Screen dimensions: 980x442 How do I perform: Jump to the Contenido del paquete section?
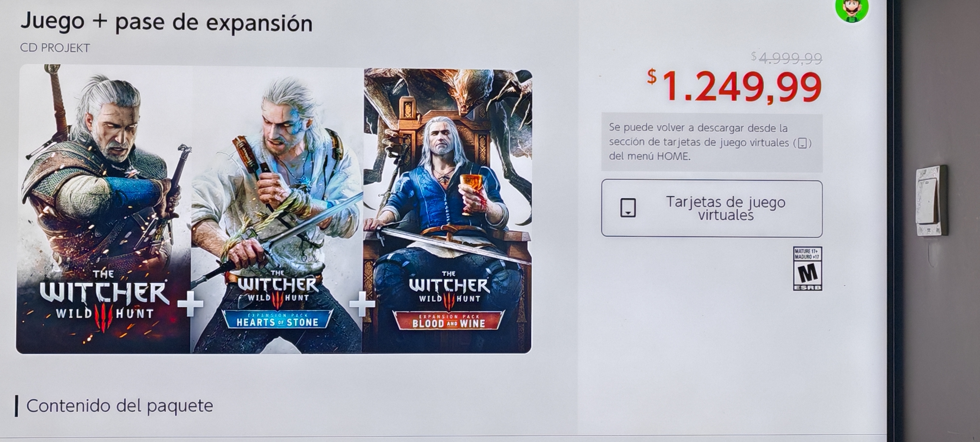tap(119, 405)
